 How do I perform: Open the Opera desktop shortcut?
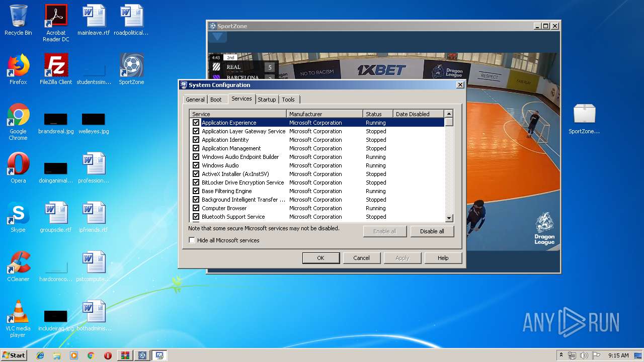(x=18, y=168)
